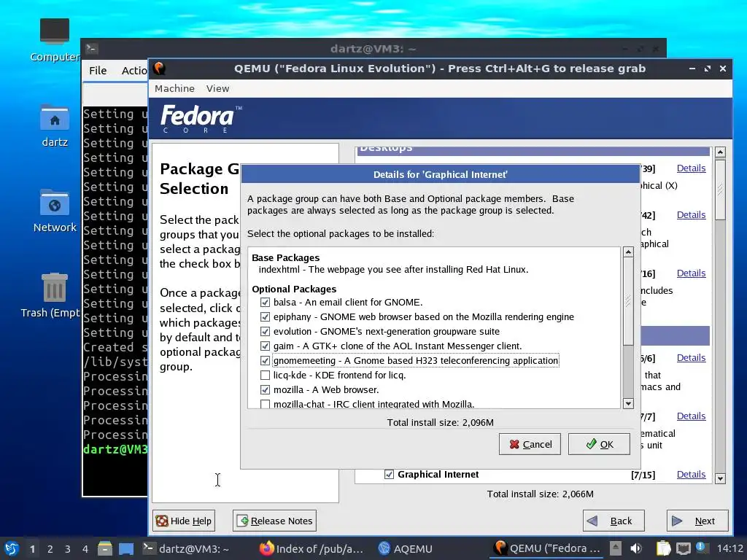Click the removable media eject tray icon
747x560 pixels.
point(616,548)
